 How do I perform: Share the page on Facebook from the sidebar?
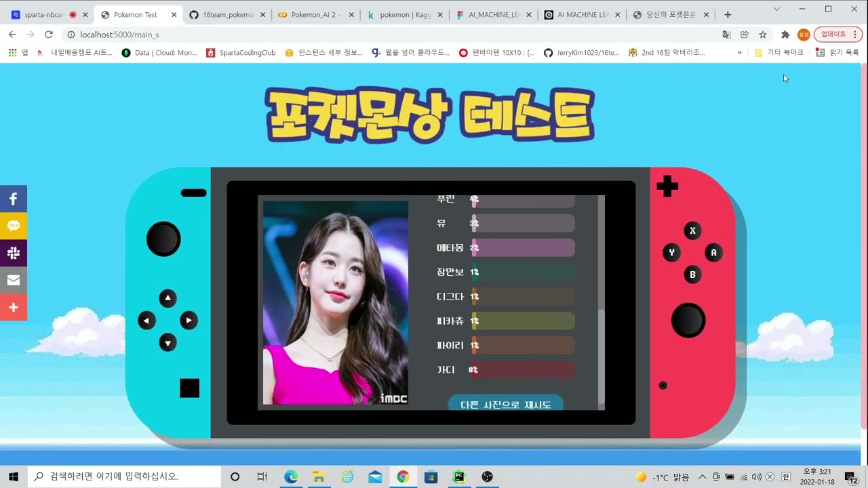[x=14, y=199]
